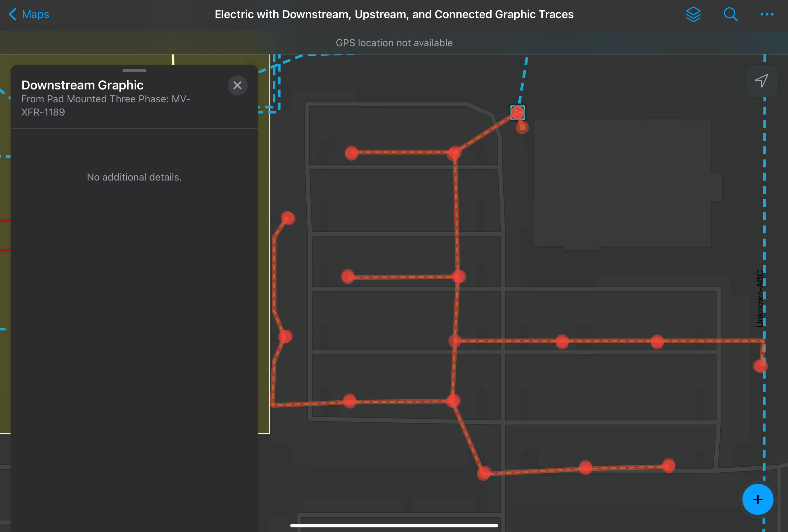This screenshot has width=788, height=532.
Task: Close the Downstream Graphic panel
Action: click(x=237, y=85)
